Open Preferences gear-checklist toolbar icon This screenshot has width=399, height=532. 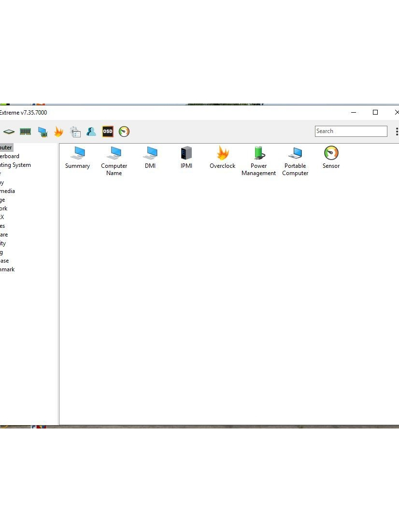(75, 132)
